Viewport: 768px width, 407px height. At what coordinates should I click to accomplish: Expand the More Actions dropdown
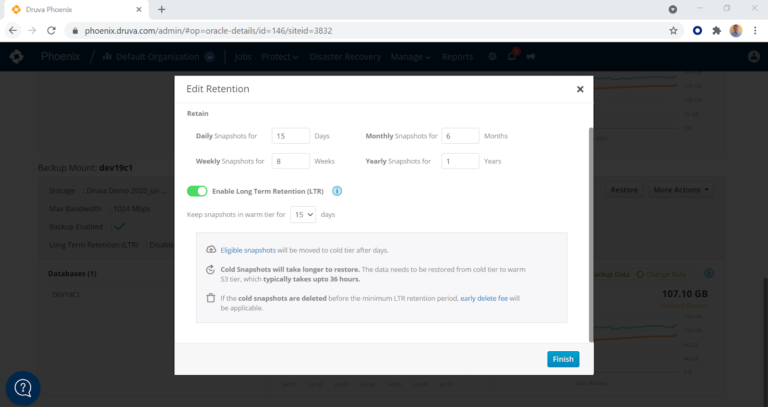[681, 189]
